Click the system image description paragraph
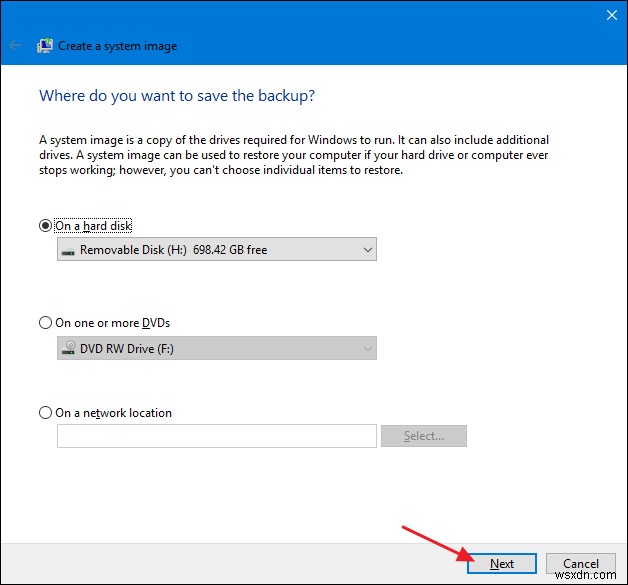628x585 pixels. [x=294, y=155]
